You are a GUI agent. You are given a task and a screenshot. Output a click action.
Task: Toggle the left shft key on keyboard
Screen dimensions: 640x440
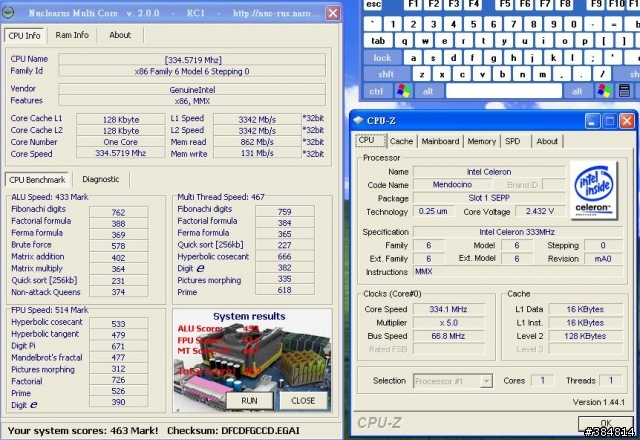tap(386, 74)
